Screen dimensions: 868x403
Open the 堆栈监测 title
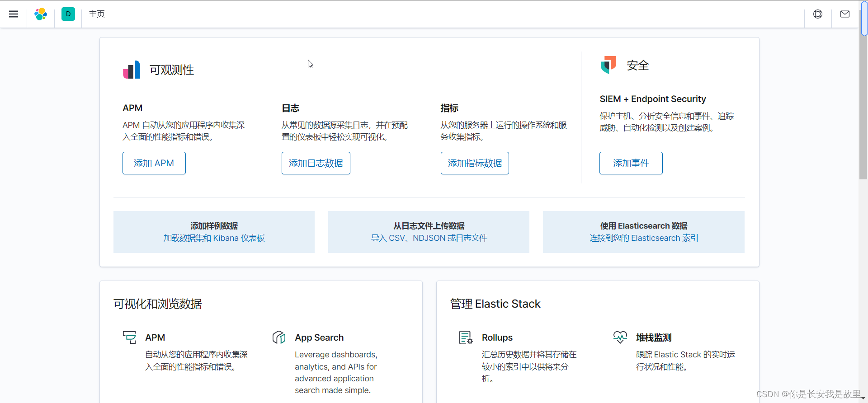tap(654, 337)
